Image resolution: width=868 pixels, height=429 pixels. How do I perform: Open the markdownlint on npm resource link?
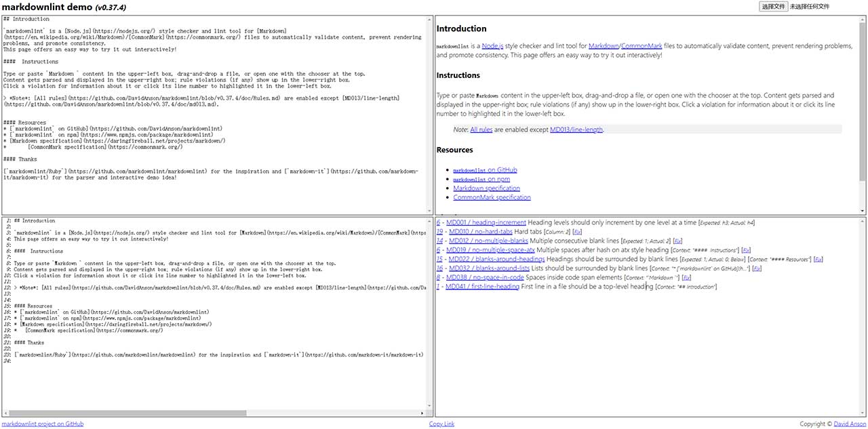pyautogui.click(x=481, y=179)
